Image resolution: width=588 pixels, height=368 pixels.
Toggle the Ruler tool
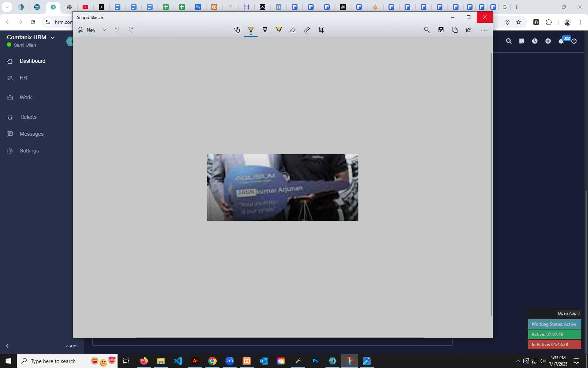(x=307, y=30)
